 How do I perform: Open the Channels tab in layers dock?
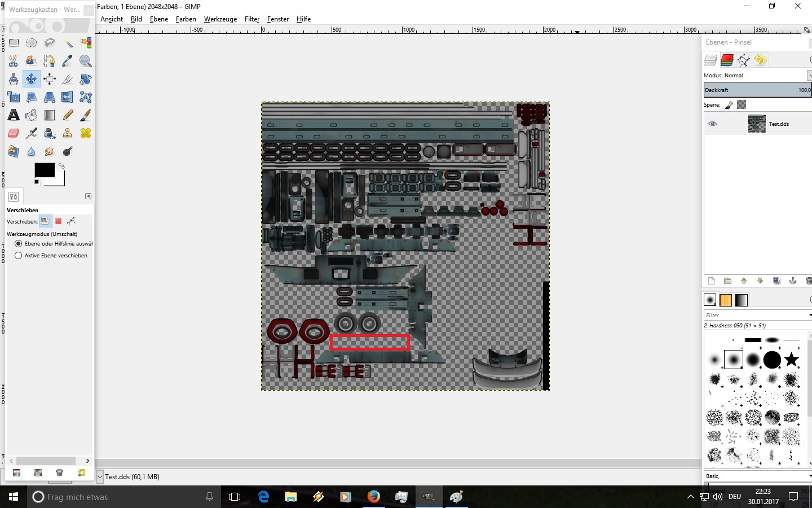coord(727,60)
